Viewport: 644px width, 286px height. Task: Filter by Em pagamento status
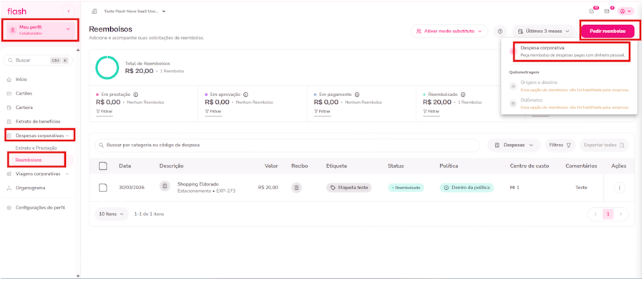[x=322, y=112]
